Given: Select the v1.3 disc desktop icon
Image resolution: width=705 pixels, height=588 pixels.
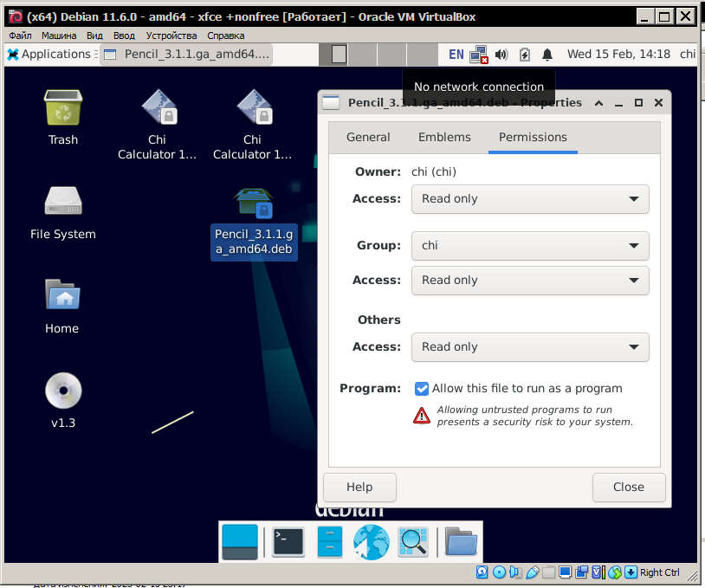Looking at the screenshot, I should click(x=63, y=391).
